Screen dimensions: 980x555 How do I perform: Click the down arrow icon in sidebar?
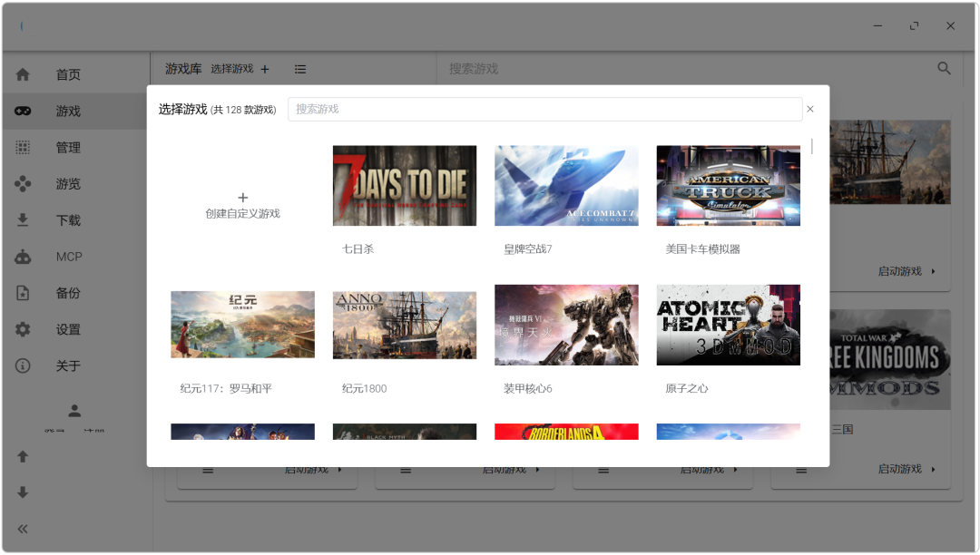pos(23,492)
